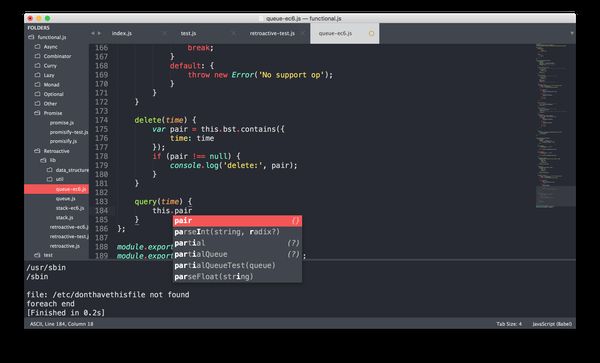
Task: Open retroactive-ec6.js in the sidebar
Action: click(69, 227)
